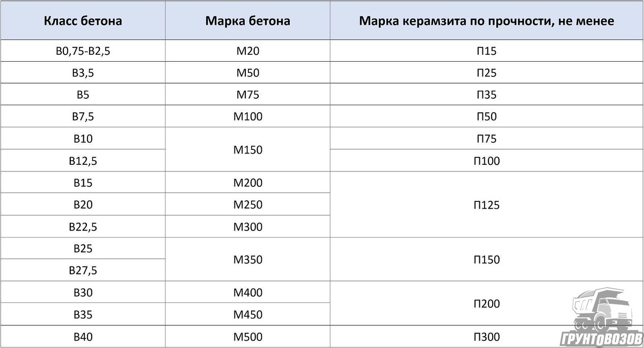Select the M500 cell

[247, 337]
